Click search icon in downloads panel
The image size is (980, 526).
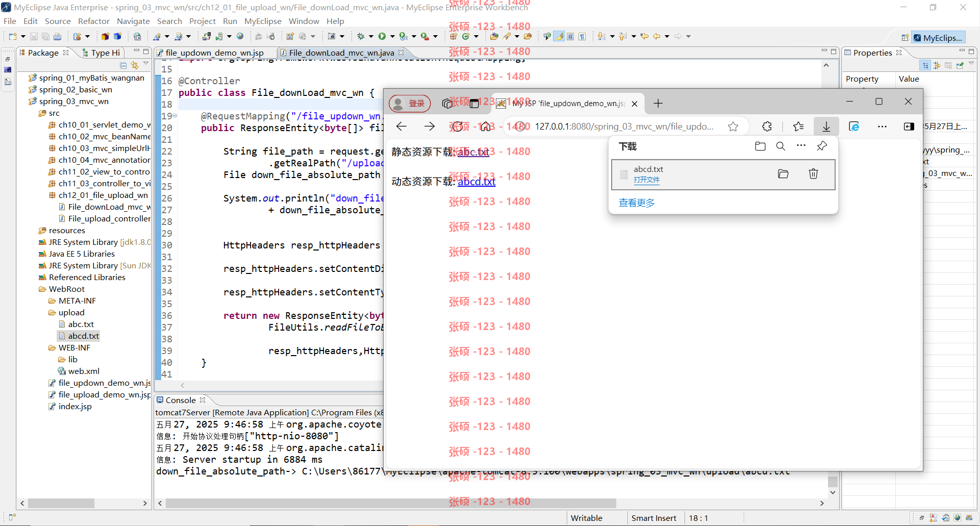[x=781, y=146]
